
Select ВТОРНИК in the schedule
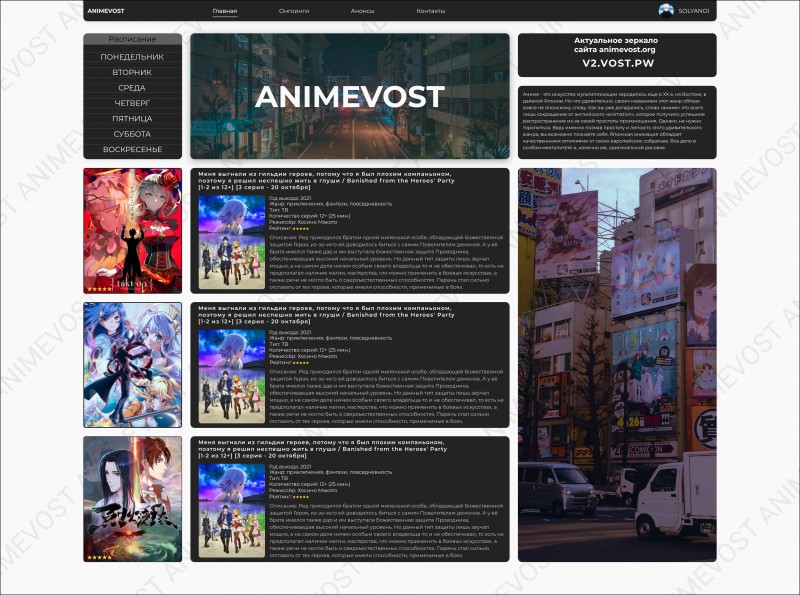[132, 72]
